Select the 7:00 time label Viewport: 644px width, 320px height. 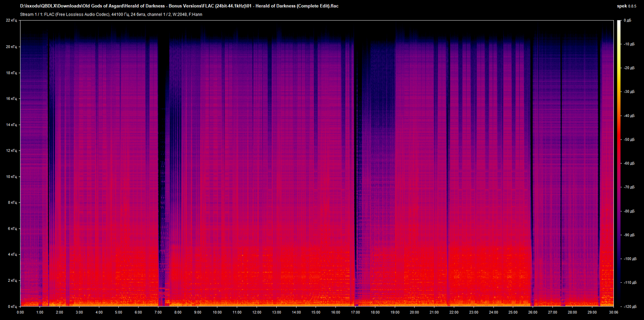click(158, 312)
